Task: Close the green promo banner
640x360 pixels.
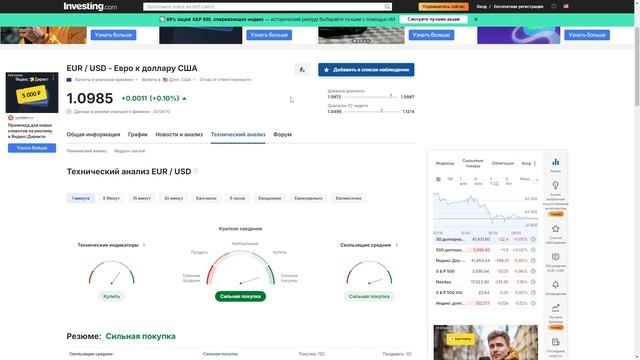Action: pyautogui.click(x=476, y=19)
